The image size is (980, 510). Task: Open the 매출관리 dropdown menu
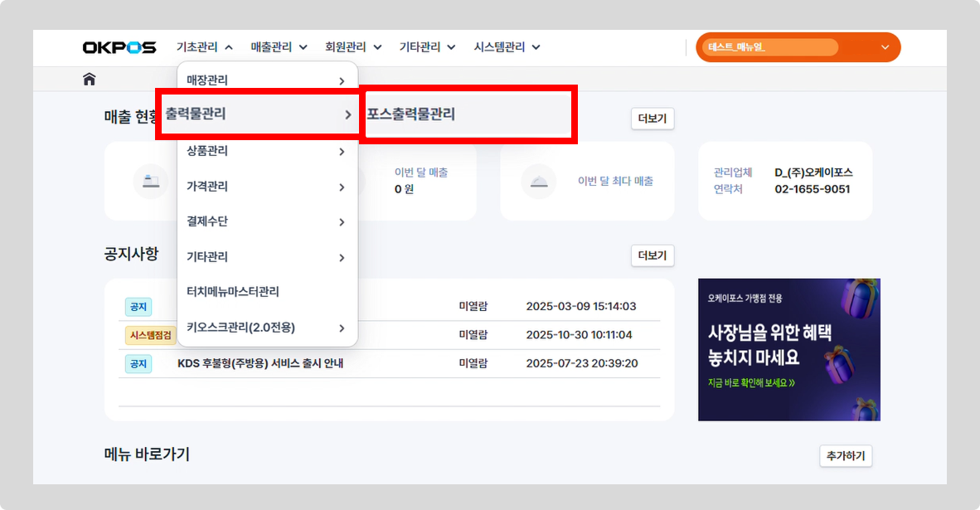click(279, 47)
